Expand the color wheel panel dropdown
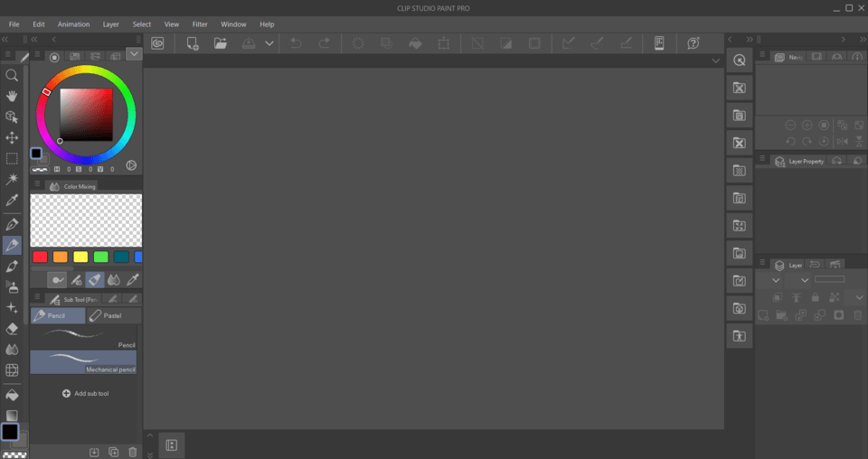The height and width of the screenshot is (459, 868). tap(134, 53)
